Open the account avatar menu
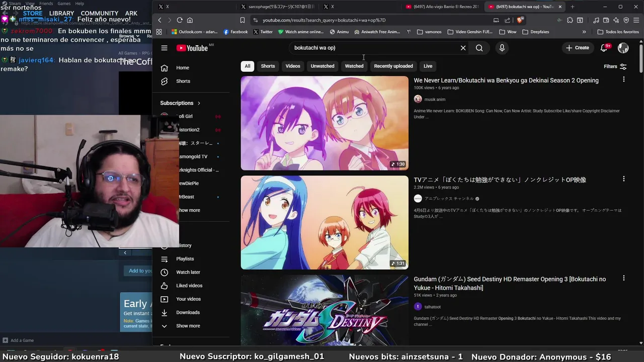 [x=623, y=48]
